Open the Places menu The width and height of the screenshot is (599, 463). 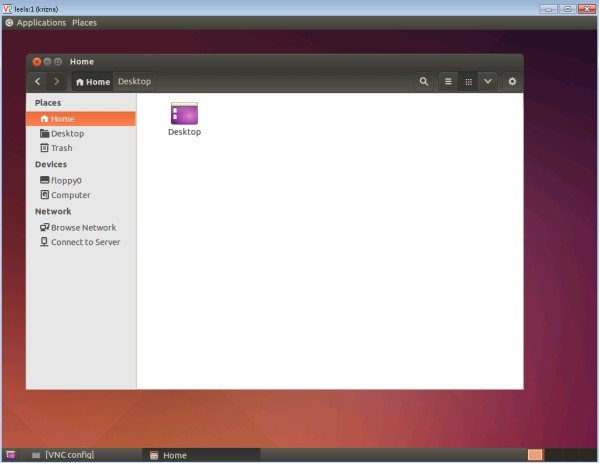coord(84,23)
